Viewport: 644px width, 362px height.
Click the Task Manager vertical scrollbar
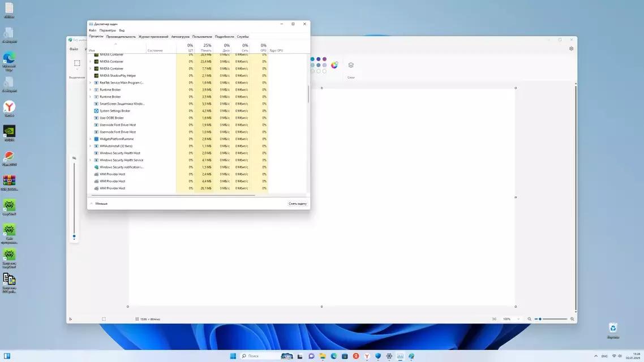point(308,94)
